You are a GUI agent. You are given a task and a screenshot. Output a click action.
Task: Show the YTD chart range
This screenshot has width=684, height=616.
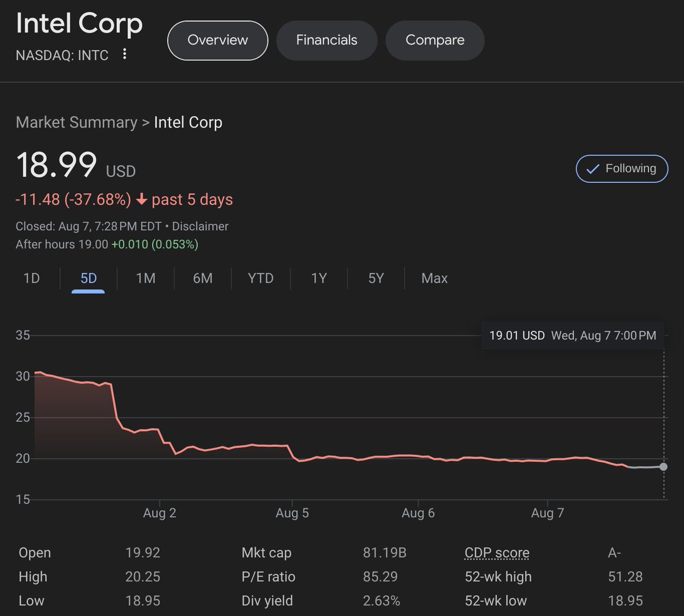(x=260, y=279)
